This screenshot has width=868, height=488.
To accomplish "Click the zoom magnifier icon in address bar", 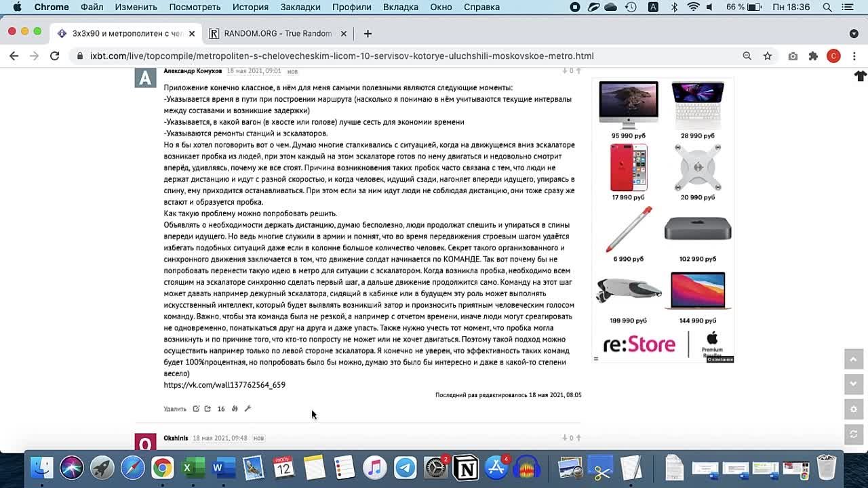I will click(x=747, y=56).
